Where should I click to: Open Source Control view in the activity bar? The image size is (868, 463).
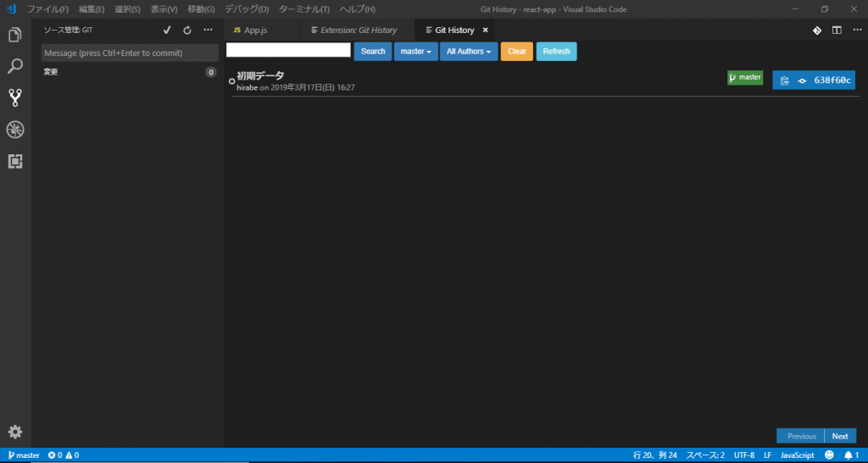[15, 98]
